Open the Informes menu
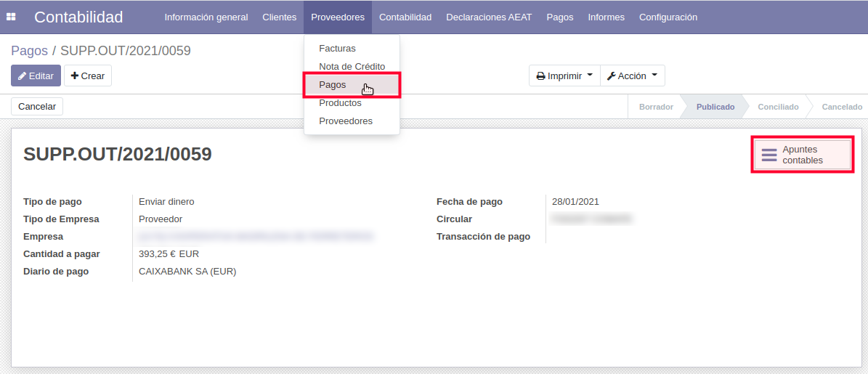868x374 pixels. pos(606,17)
